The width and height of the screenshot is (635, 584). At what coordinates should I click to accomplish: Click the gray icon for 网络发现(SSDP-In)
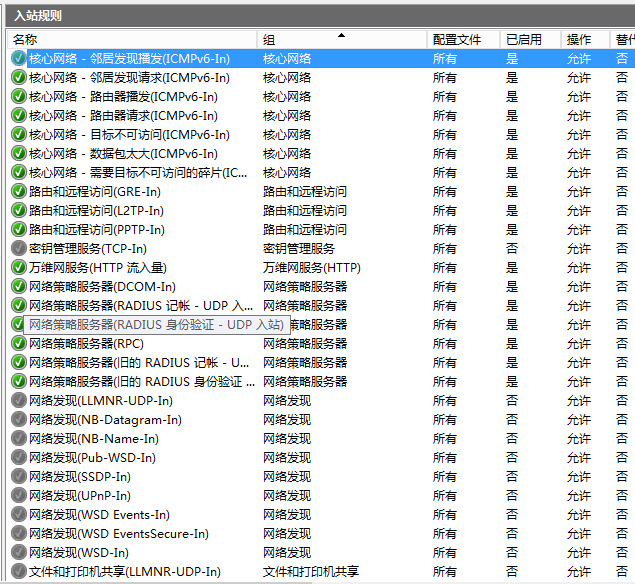19,477
